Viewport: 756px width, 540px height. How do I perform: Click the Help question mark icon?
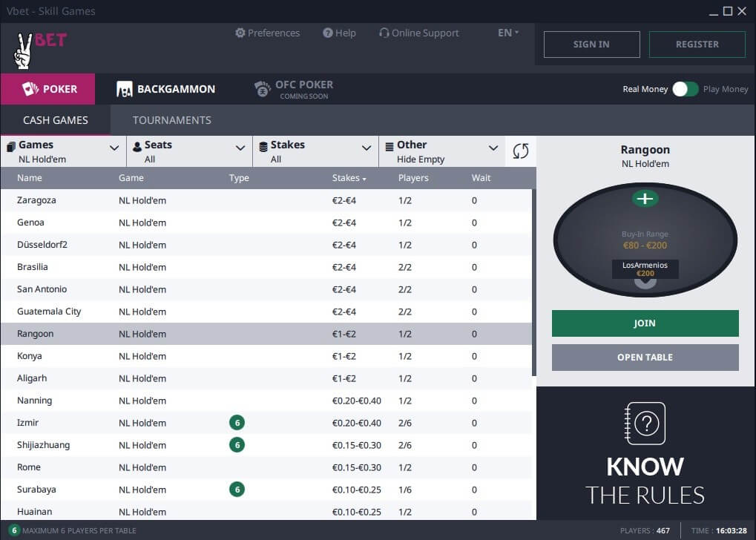tap(328, 33)
